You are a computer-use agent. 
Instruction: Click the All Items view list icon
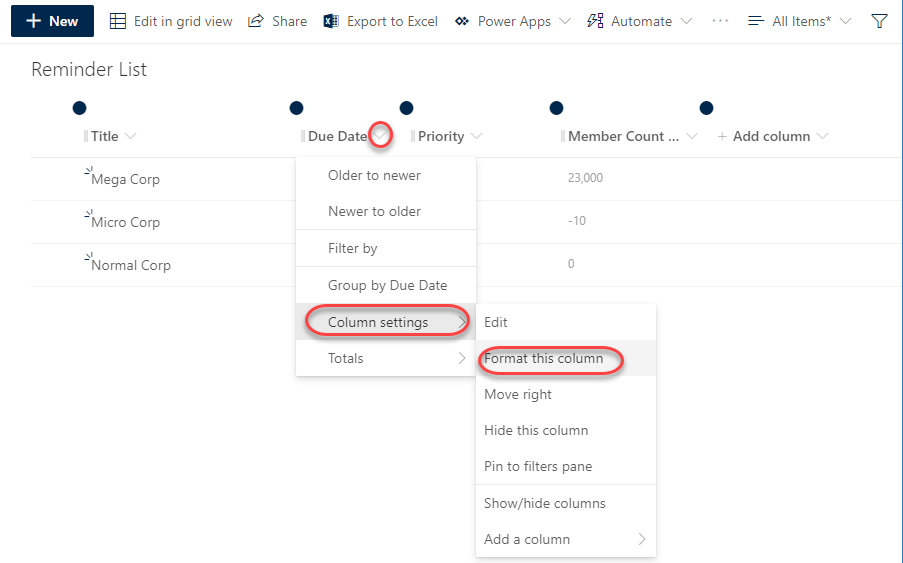pyautogui.click(x=756, y=21)
